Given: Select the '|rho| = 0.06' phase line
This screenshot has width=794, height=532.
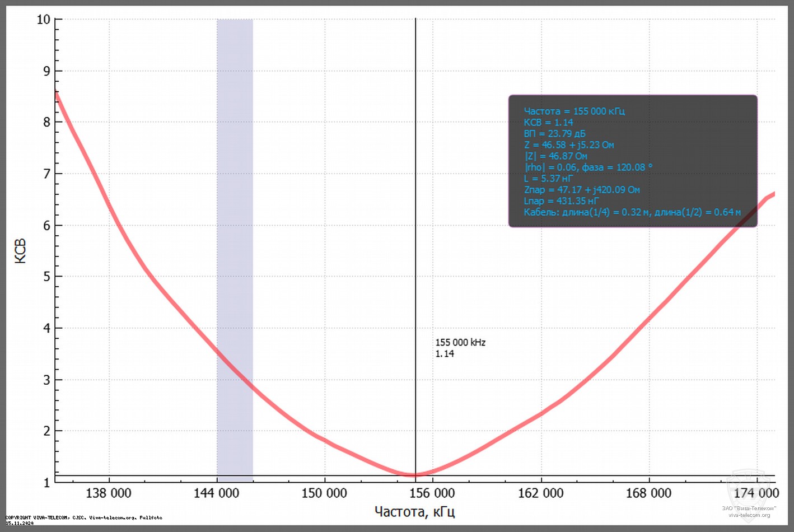Looking at the screenshot, I should [x=588, y=167].
